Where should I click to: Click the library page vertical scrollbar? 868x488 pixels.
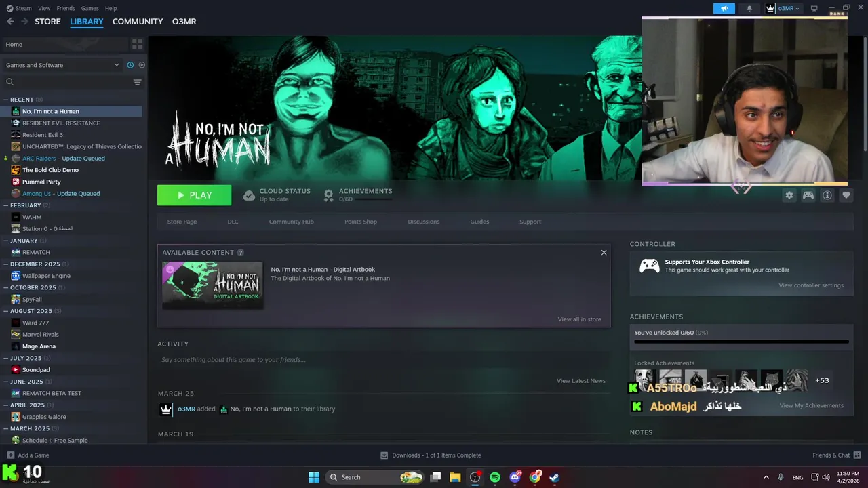865,95
